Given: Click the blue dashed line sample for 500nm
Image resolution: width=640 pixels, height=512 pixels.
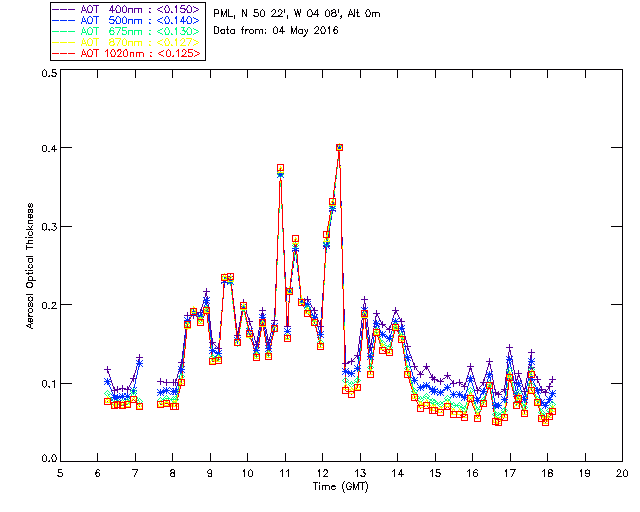Looking at the screenshot, I should 64,20.
